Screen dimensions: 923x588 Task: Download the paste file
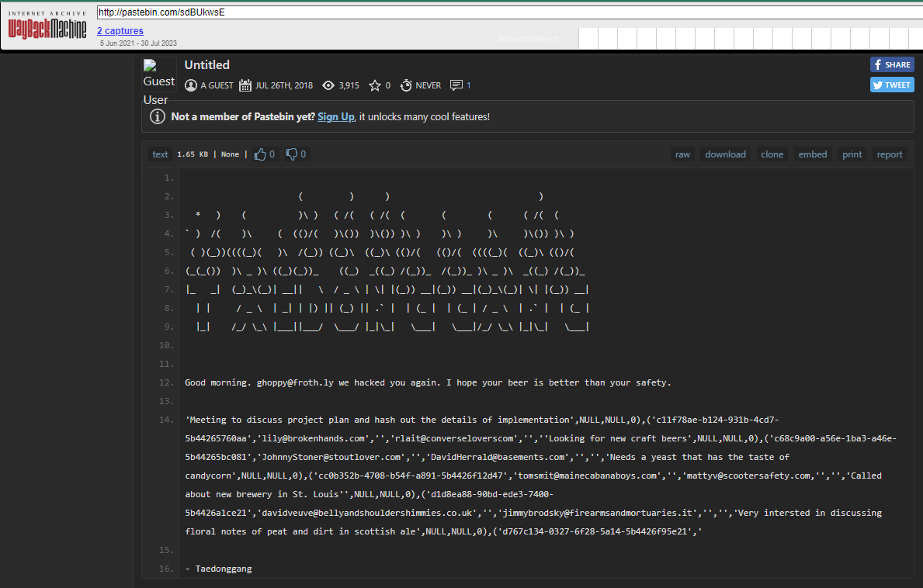click(725, 154)
